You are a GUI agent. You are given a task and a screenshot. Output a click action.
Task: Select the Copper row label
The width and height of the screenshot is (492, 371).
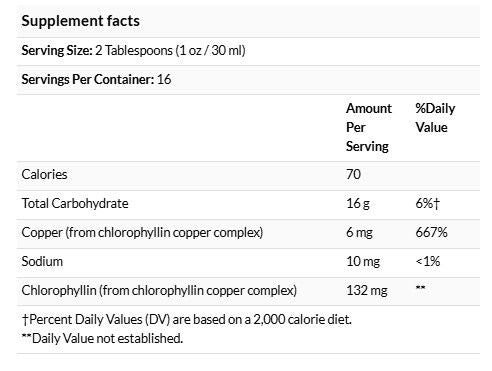[x=142, y=232]
